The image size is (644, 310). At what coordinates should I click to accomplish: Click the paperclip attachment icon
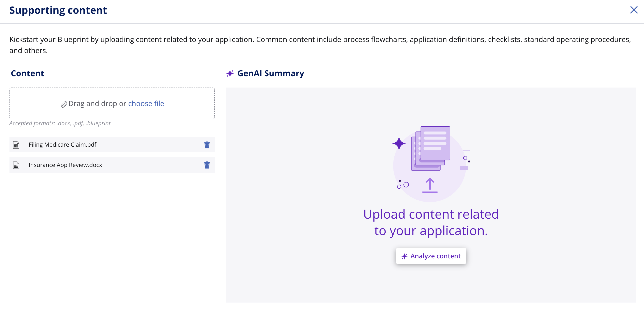(64, 104)
